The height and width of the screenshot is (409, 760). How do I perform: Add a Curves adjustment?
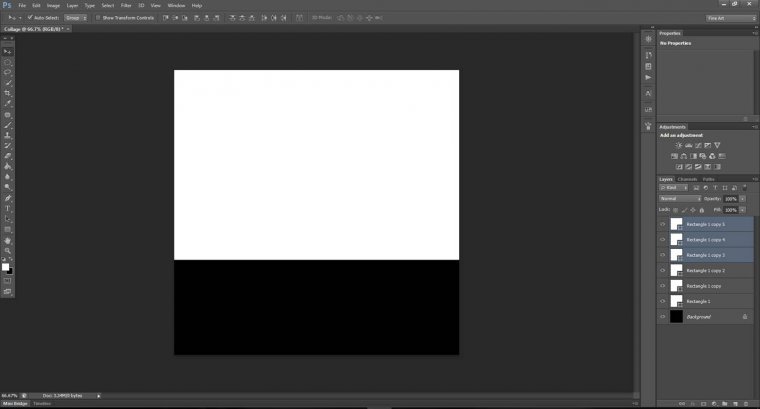pos(698,145)
